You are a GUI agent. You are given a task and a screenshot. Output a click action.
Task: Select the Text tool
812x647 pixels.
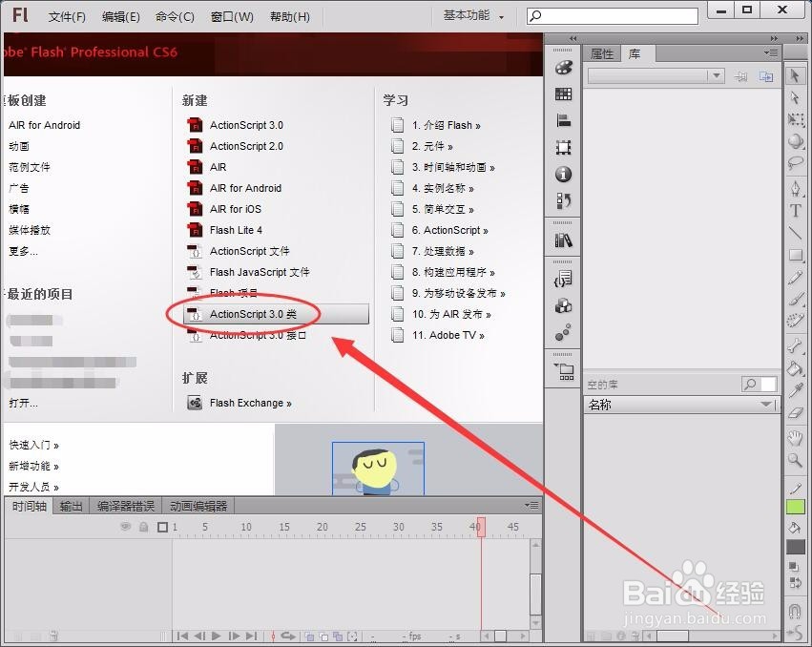click(x=795, y=211)
